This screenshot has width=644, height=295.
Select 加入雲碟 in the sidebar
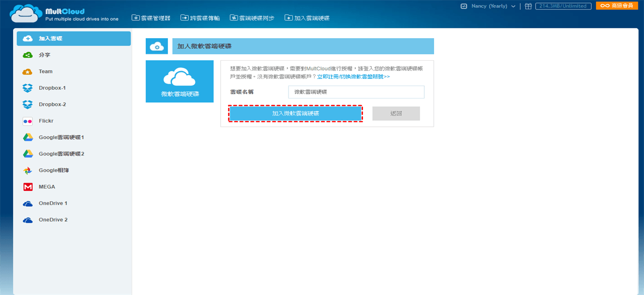pyautogui.click(x=74, y=39)
